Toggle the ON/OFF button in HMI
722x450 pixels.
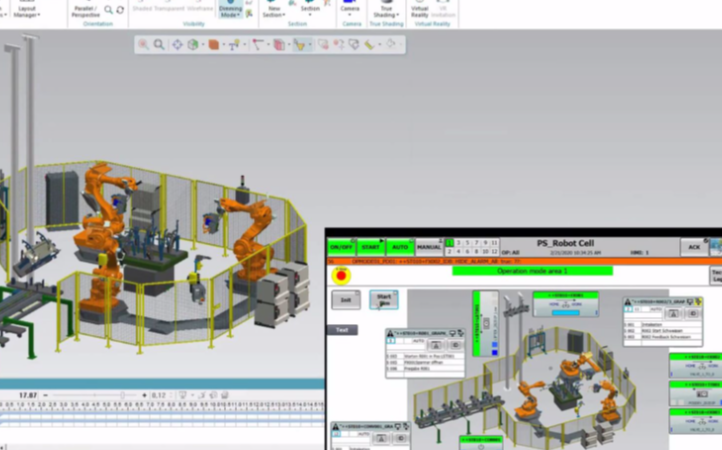(x=341, y=247)
